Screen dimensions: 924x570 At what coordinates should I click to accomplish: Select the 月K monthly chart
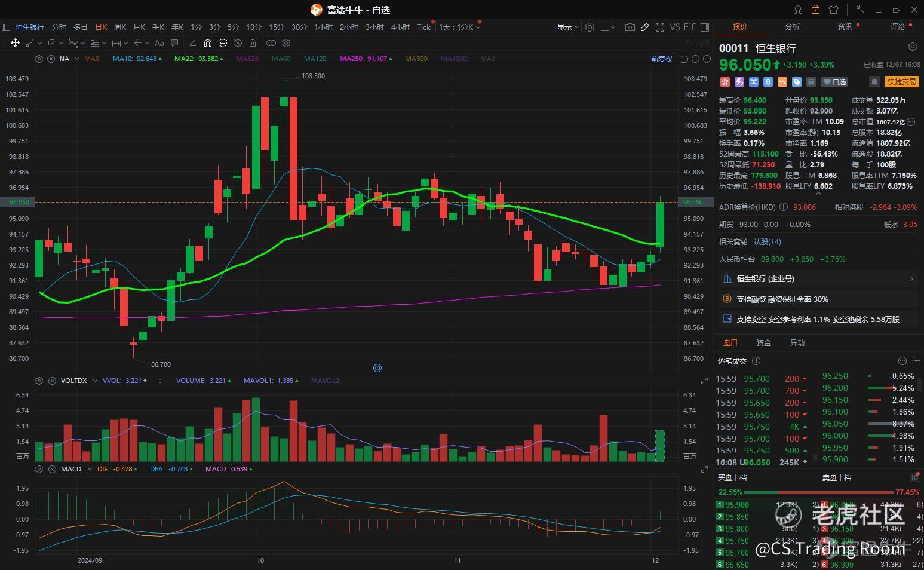click(x=139, y=27)
